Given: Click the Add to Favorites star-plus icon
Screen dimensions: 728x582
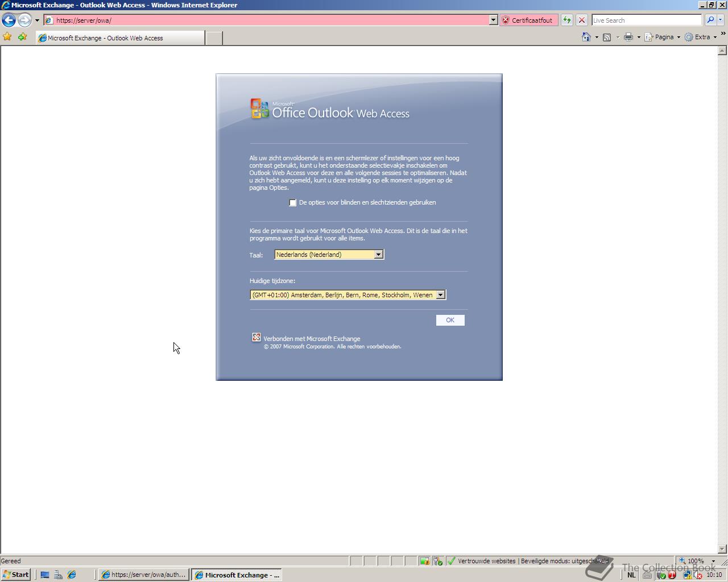Looking at the screenshot, I should coord(22,37).
